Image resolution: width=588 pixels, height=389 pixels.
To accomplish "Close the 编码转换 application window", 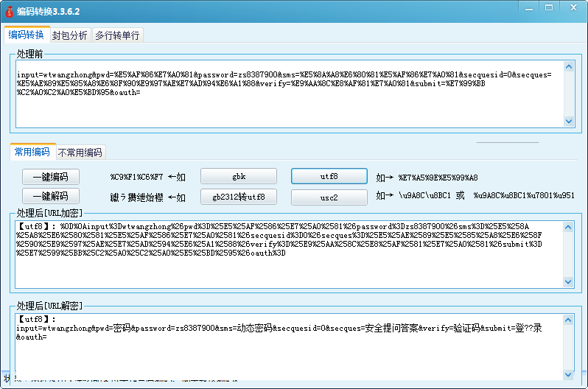I will 572,7.
